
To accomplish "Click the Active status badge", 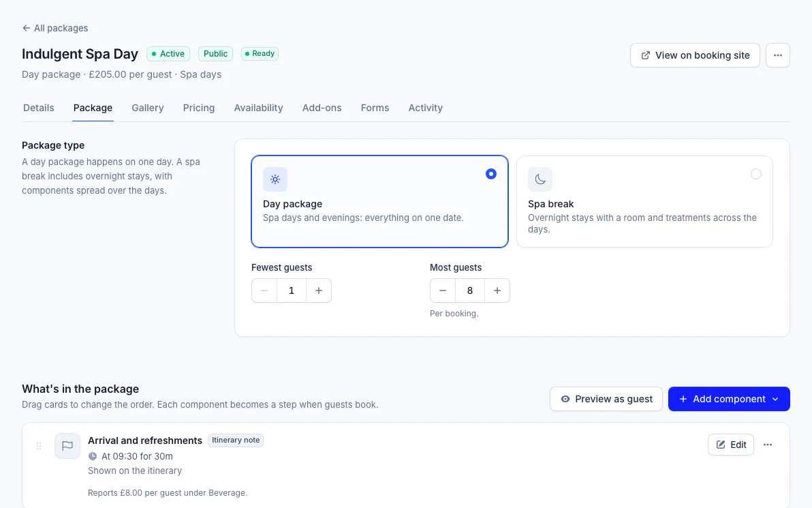I will point(168,54).
